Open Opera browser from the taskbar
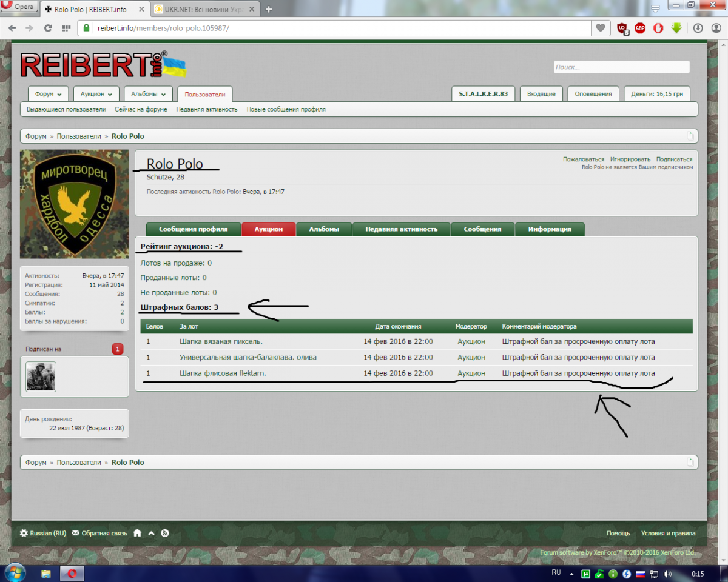 click(72, 573)
